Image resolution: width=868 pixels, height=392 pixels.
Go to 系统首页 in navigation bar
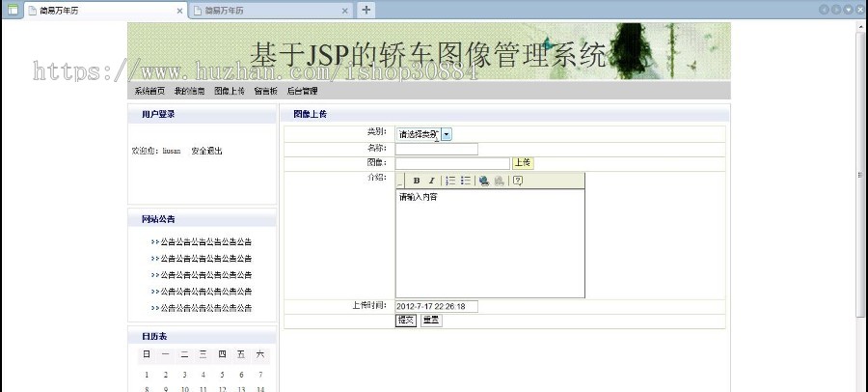[149, 91]
